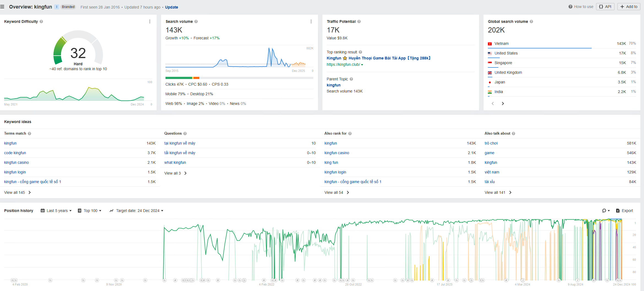The height and width of the screenshot is (291, 644).
Task: Click the Search volume help icon
Action: 196,21
